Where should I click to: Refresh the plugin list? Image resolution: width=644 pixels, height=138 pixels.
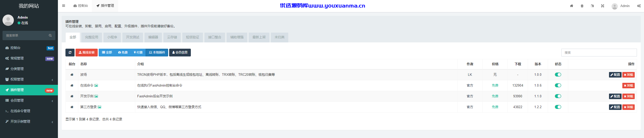click(70, 52)
